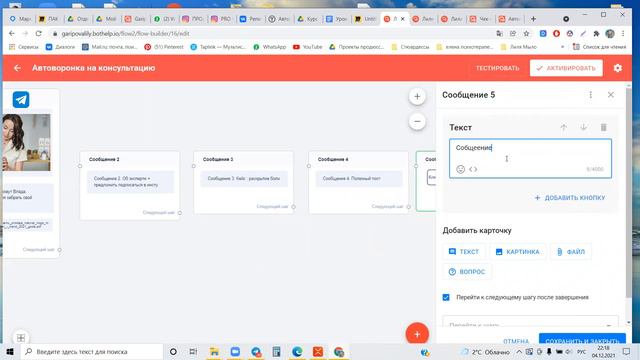
Task: Click АКТИВИРОВАТЬ button
Action: pyautogui.click(x=566, y=68)
